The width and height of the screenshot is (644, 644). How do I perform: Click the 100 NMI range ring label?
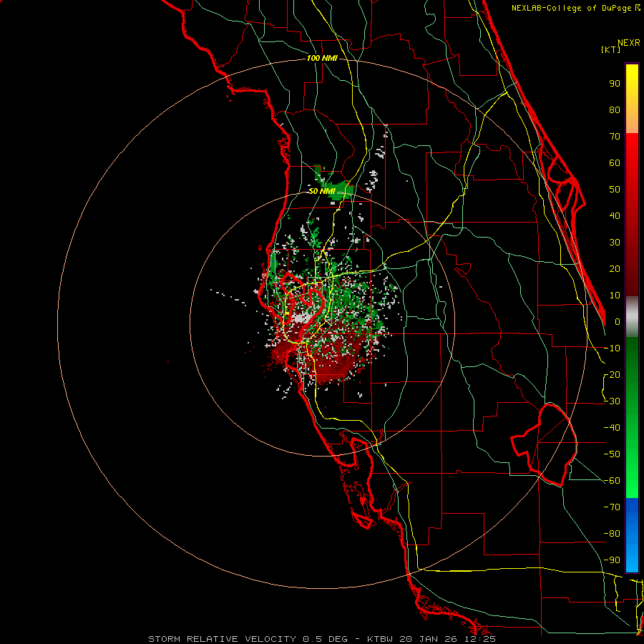pos(322,59)
